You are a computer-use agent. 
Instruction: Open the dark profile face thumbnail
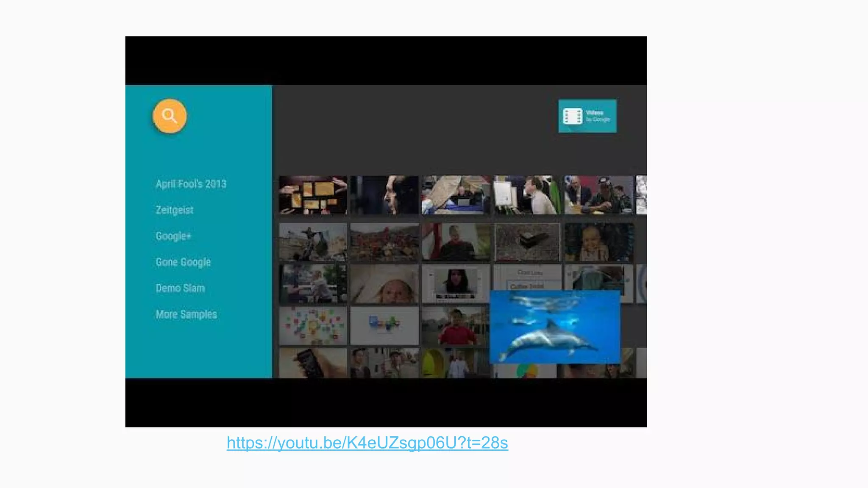coord(384,195)
